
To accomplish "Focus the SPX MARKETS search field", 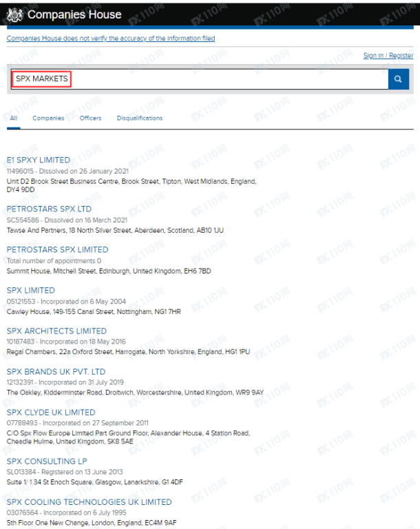I will [200, 79].
